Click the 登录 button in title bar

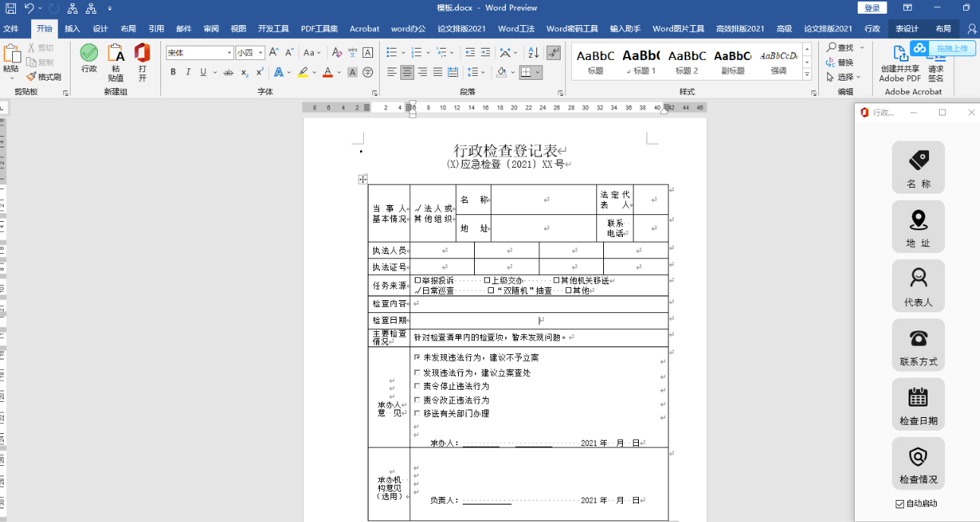click(871, 7)
